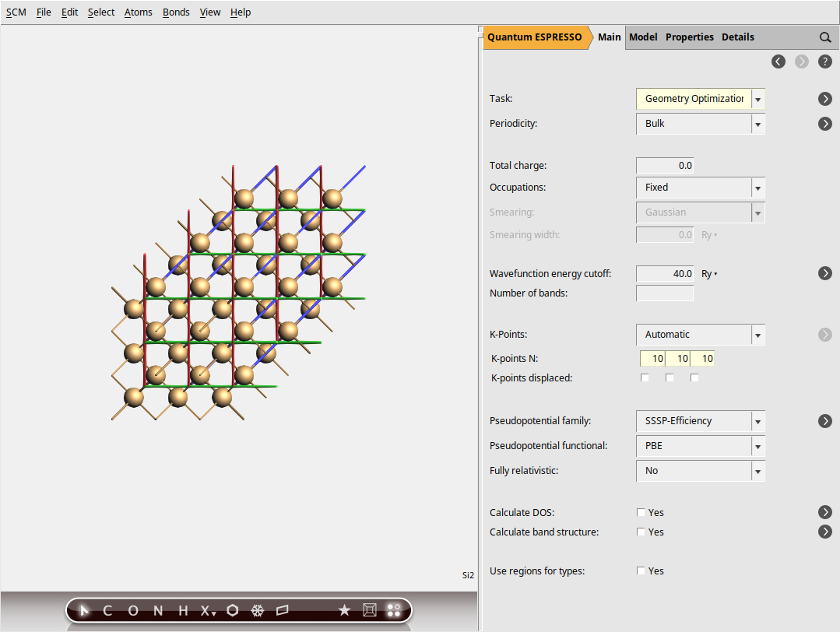Click the Quantum ESPRESSO mode button
This screenshot has width=840, height=632.
pos(536,37)
